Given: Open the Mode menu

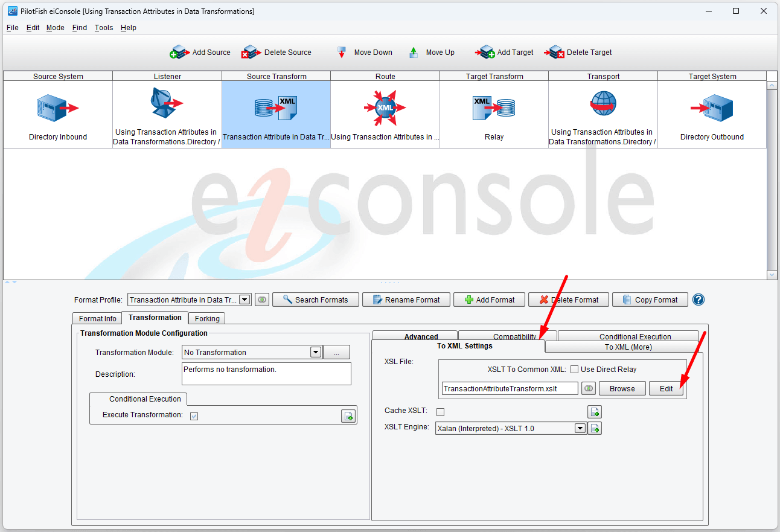Looking at the screenshot, I should point(56,28).
